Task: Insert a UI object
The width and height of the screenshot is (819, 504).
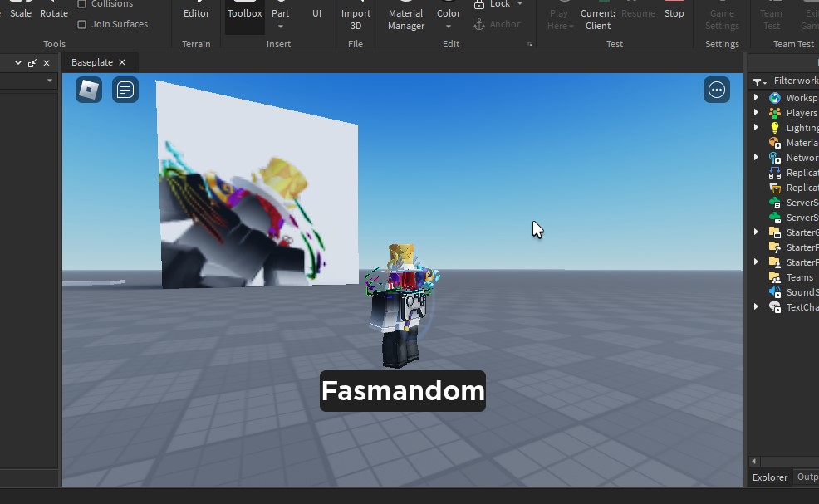Action: click(x=316, y=13)
